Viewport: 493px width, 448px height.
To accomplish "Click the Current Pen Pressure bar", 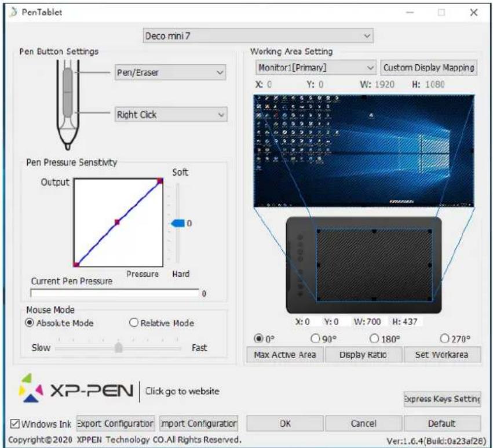I will point(115,293).
